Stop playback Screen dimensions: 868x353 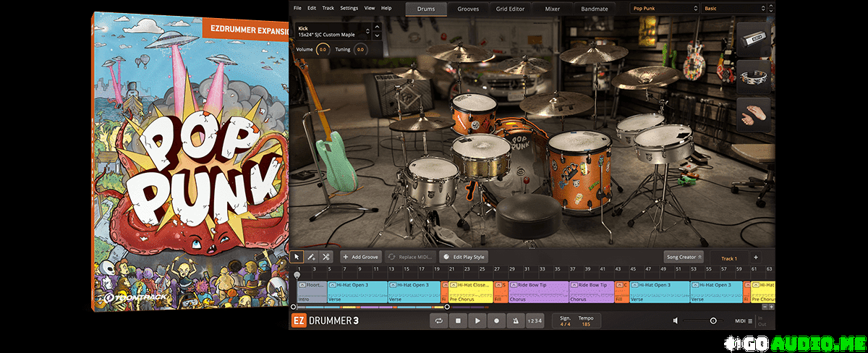458,320
